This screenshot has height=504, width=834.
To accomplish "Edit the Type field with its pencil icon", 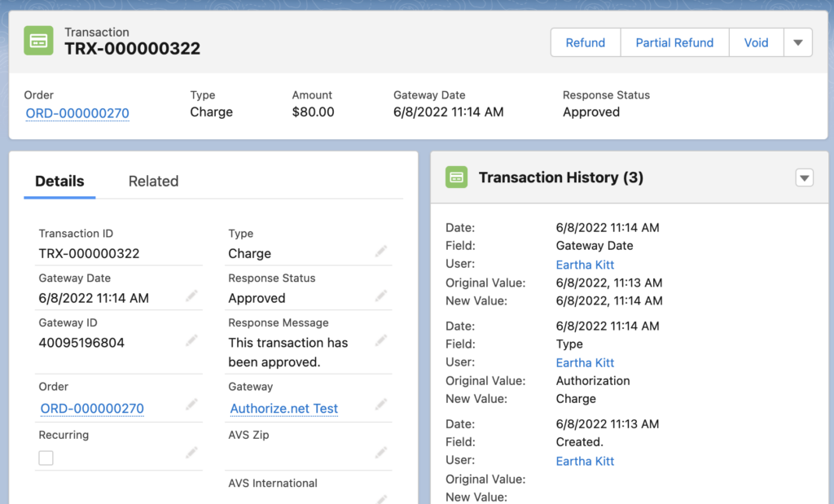I will (x=381, y=251).
